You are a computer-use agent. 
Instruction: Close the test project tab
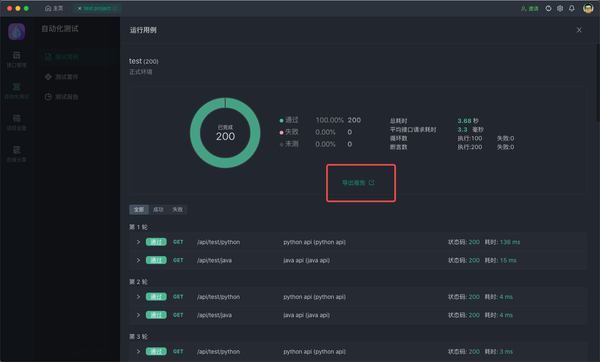point(80,8)
